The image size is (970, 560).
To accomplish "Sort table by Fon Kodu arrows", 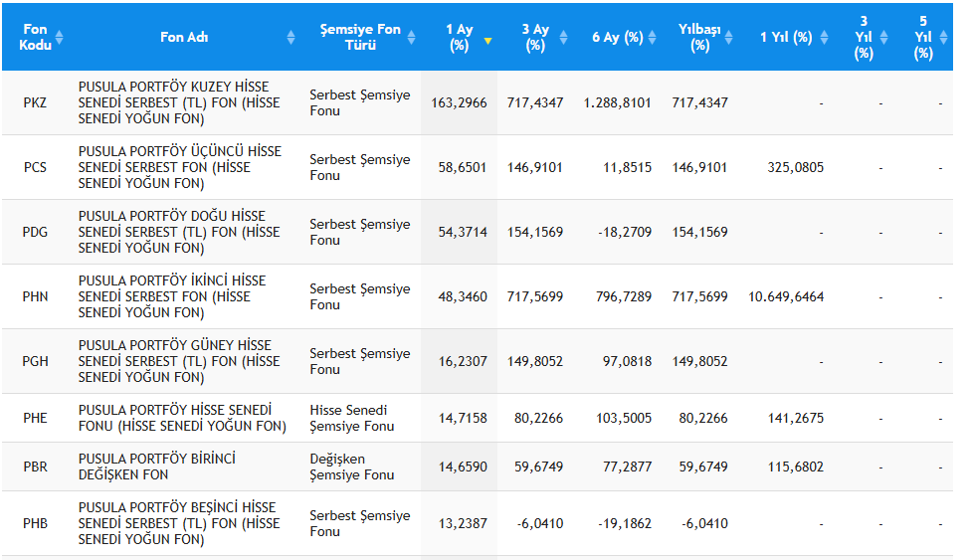I will 60,37.
